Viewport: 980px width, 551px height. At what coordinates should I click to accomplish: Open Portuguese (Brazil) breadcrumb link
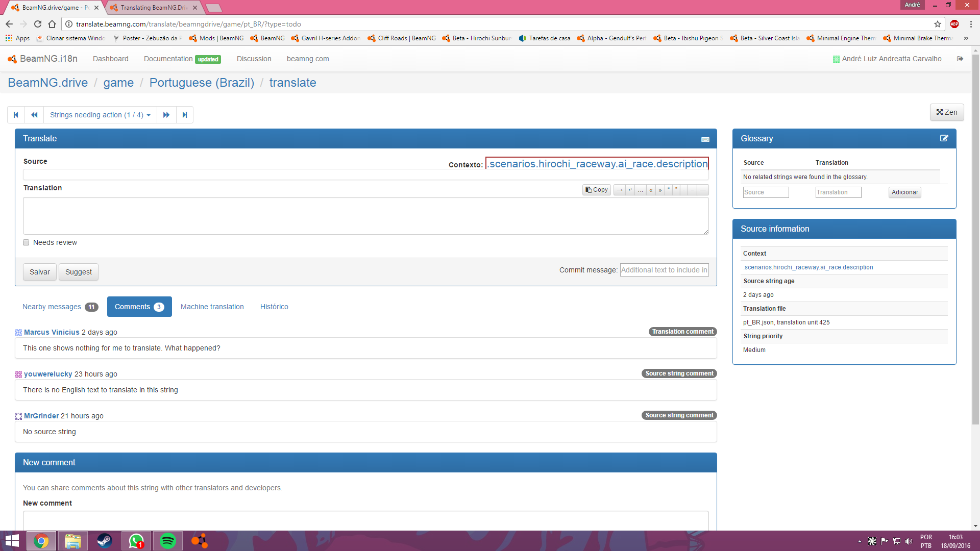click(x=202, y=83)
